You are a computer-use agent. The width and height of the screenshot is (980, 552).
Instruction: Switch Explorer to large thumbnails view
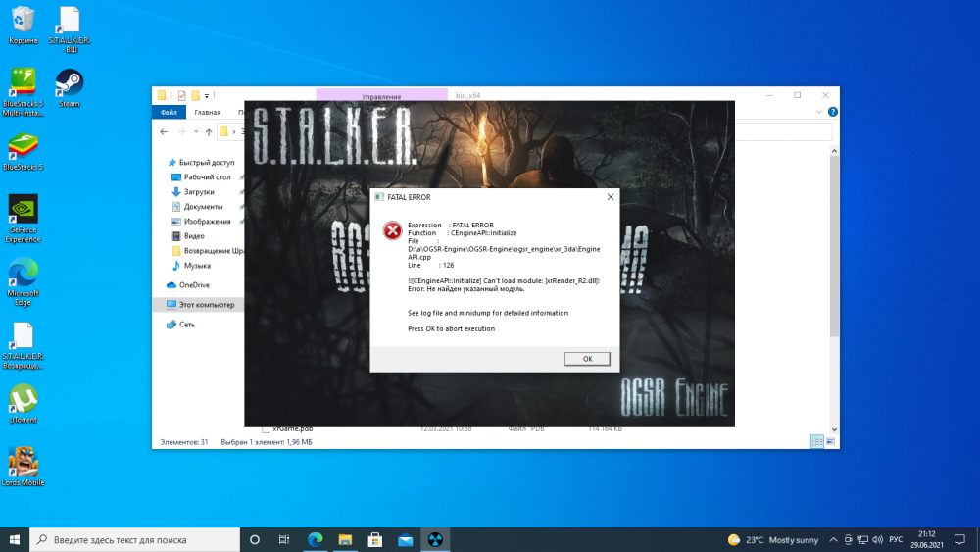coord(828,443)
